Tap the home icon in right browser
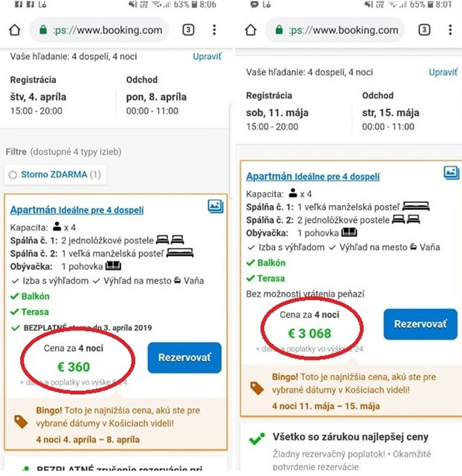 (251, 30)
